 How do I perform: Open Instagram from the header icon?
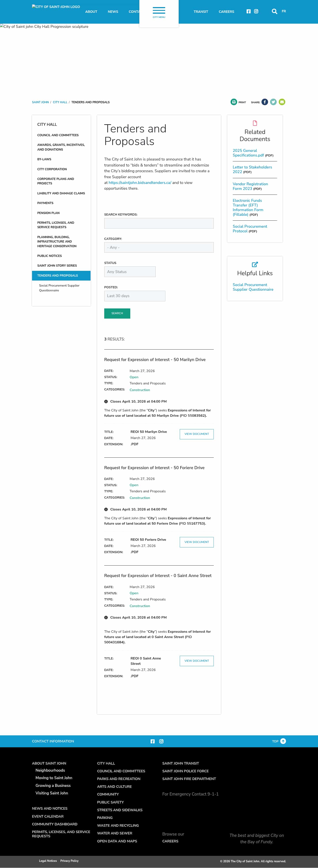(x=256, y=11)
